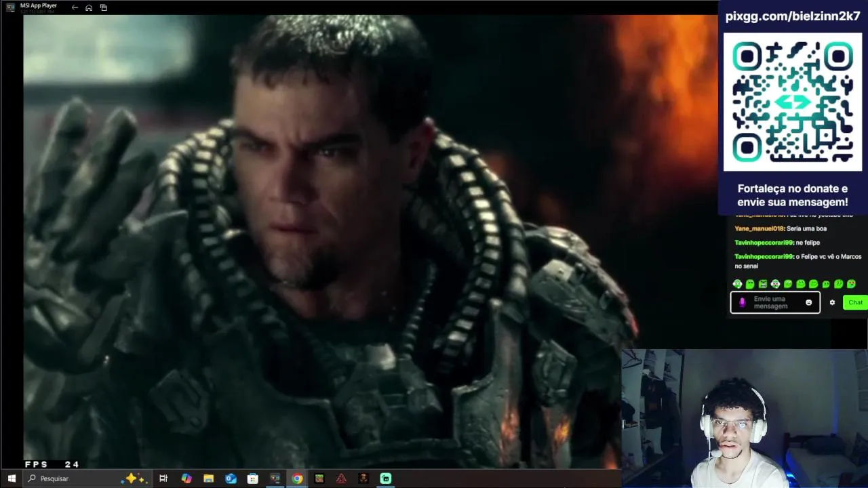Viewport: 868px width, 488px height.
Task: Click the pixgg.com/bielzinn2k7 link text
Action: [x=793, y=17]
